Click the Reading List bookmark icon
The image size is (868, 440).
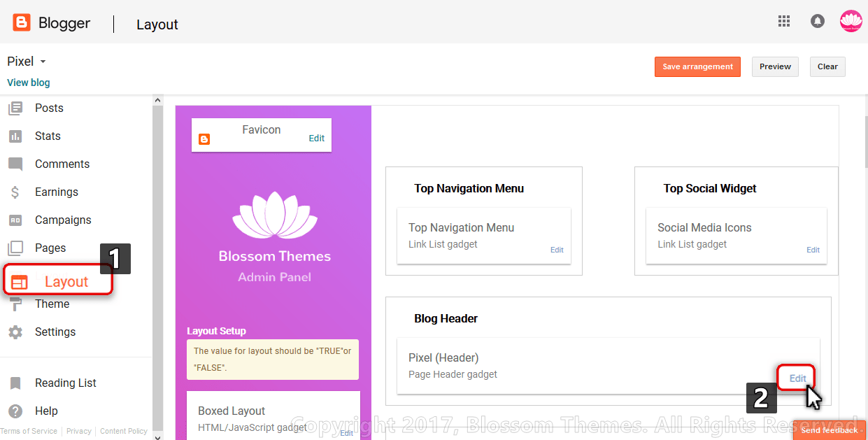pyautogui.click(x=15, y=383)
